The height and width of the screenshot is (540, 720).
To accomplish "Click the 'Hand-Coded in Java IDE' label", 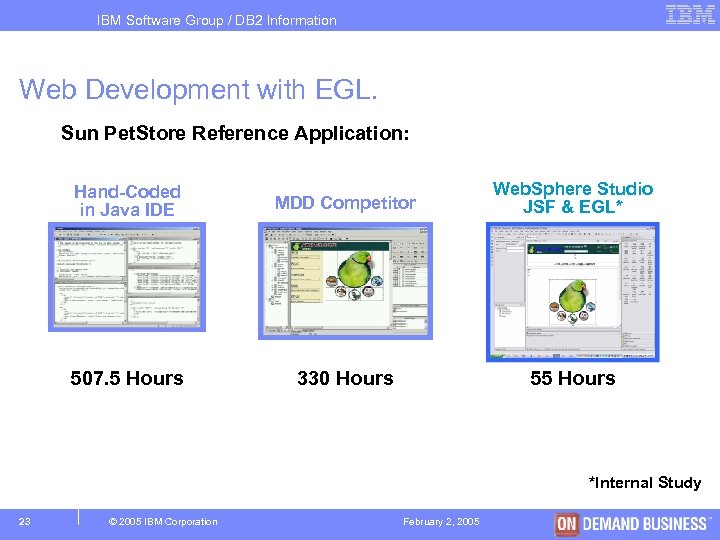I will 127,201.
